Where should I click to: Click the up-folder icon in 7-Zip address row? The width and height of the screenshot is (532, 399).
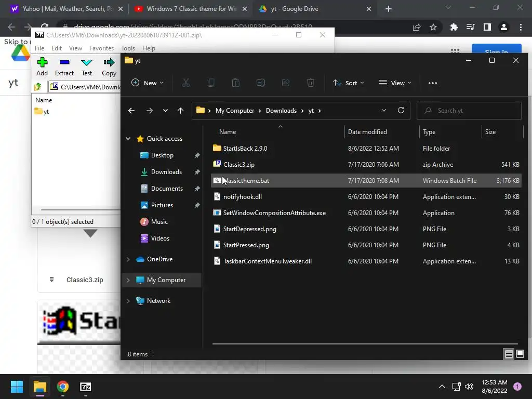tap(38, 87)
